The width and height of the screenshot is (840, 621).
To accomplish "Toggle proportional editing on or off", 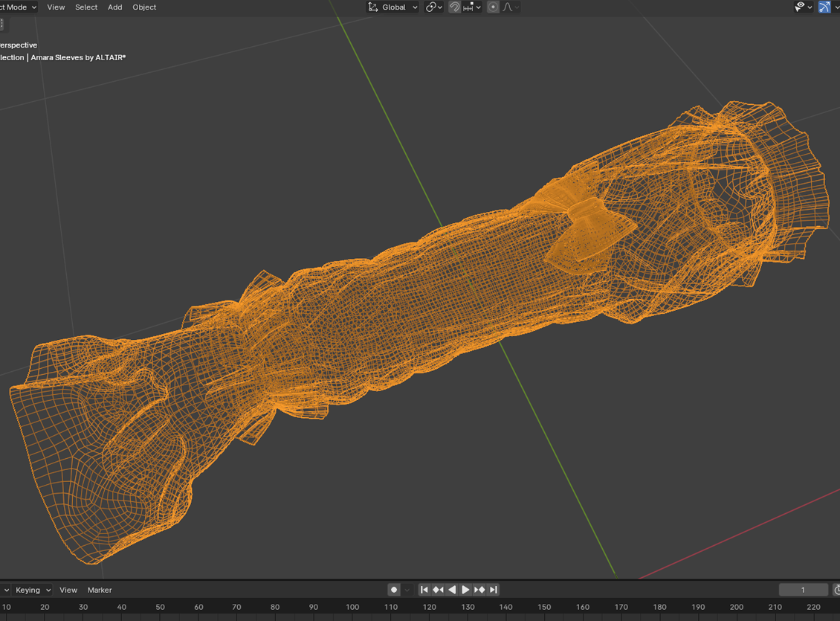I will point(493,7).
